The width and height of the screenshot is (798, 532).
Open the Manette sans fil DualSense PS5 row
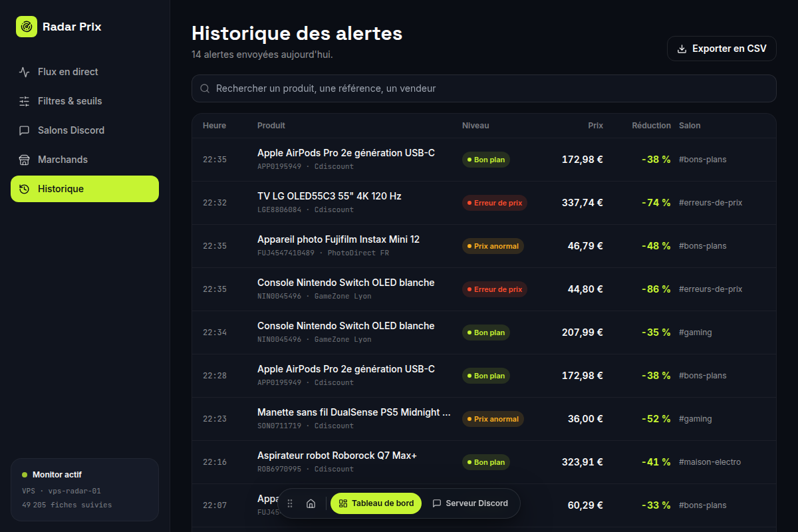point(484,419)
